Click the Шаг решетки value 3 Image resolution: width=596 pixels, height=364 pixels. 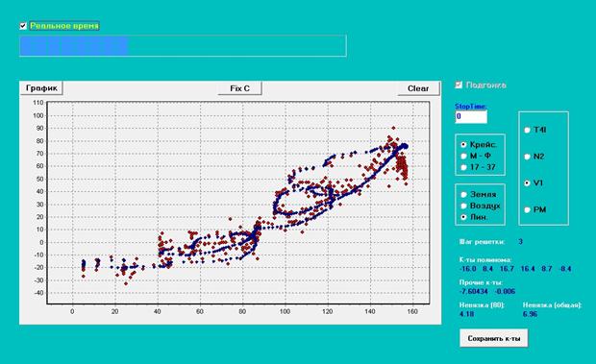pyautogui.click(x=520, y=241)
